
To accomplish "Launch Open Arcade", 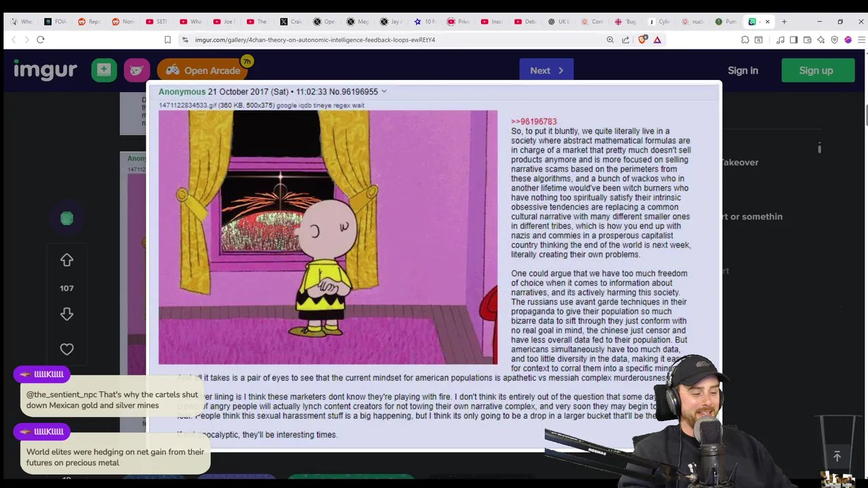I will point(203,70).
